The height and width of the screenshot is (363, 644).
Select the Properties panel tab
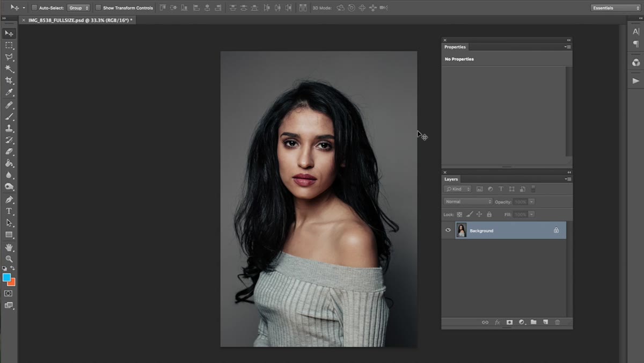pos(455,47)
